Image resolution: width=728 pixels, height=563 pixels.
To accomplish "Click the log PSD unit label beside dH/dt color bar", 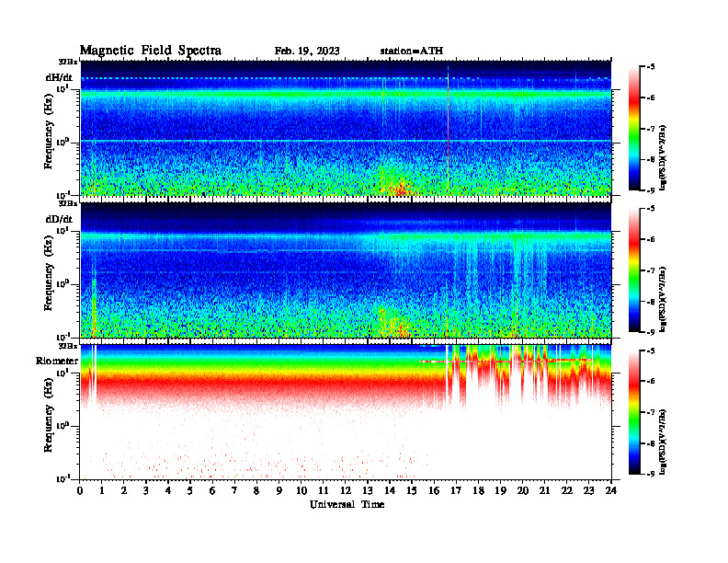I will pyautogui.click(x=663, y=156).
